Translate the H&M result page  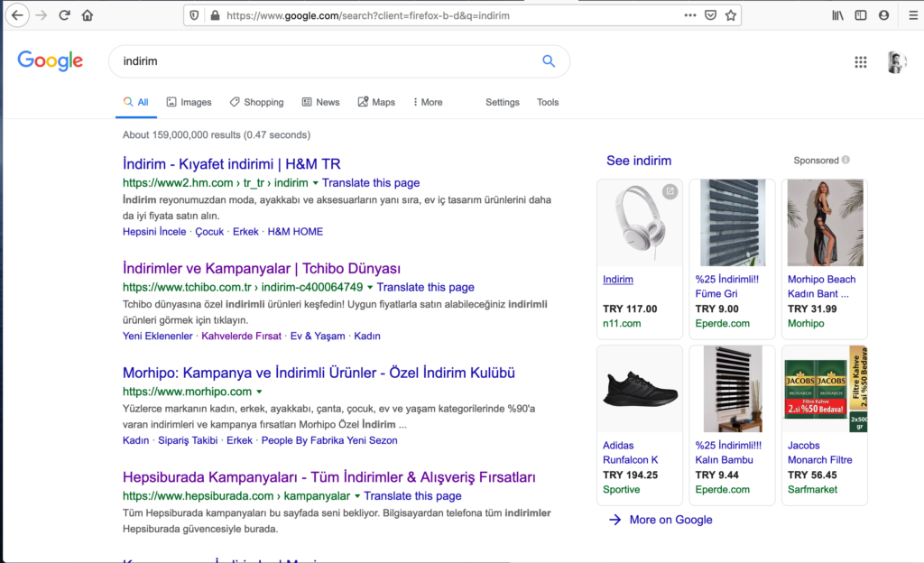371,182
